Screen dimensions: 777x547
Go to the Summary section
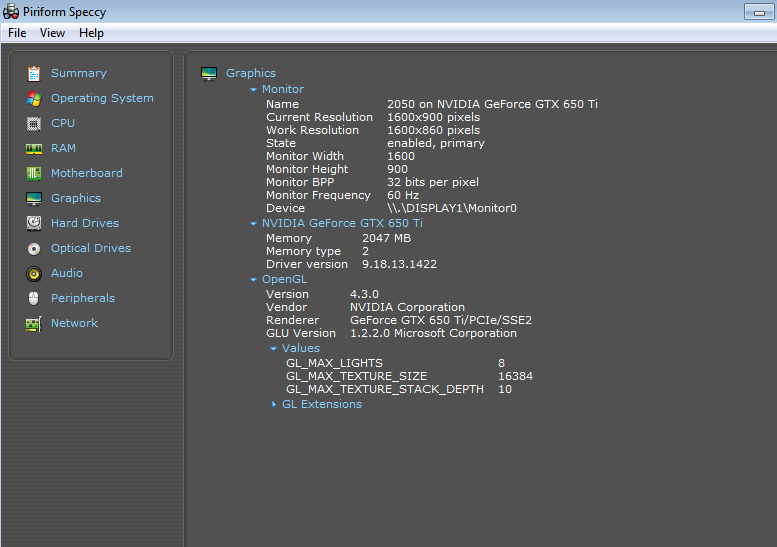[79, 73]
